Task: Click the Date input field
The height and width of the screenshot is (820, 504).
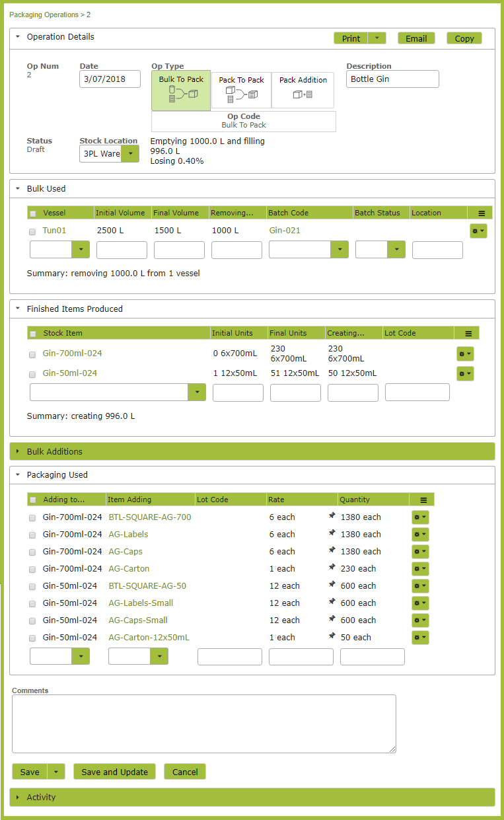Action: pos(110,79)
